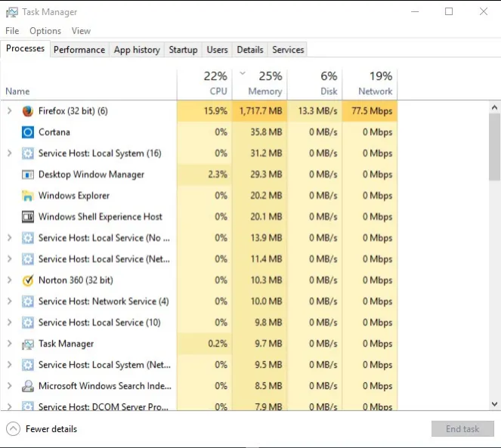Click the Microsoft Windows Search Indexer icon
This screenshot has width=501, height=448.
point(28,386)
